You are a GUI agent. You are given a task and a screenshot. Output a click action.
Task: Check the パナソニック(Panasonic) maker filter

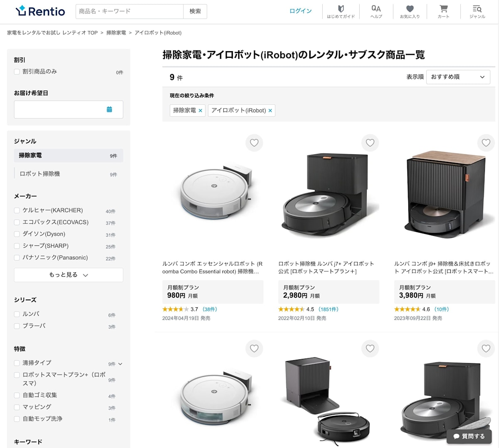click(x=17, y=258)
